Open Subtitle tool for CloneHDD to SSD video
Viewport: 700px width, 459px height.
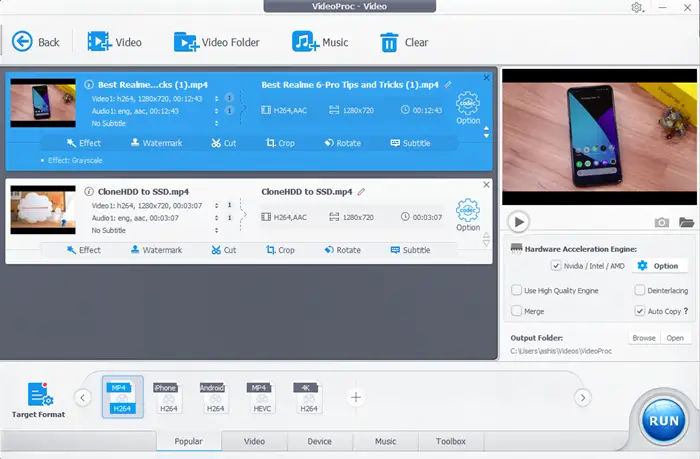[410, 250]
